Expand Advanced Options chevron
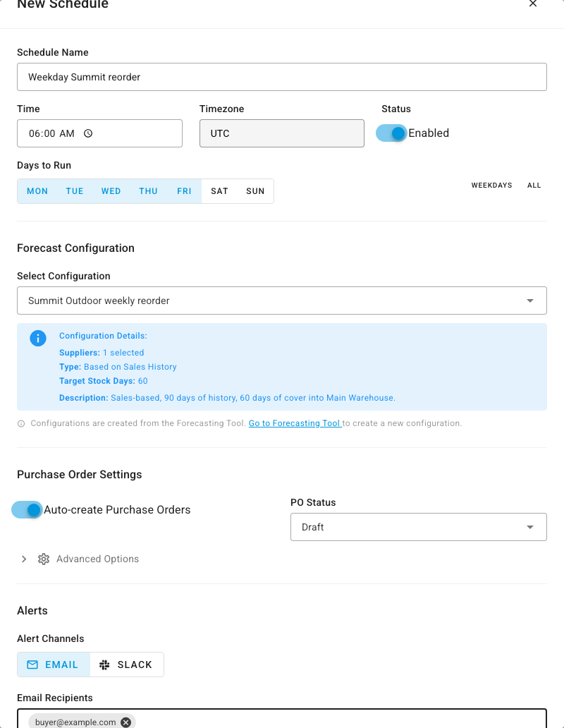The width and height of the screenshot is (564, 728). point(24,559)
